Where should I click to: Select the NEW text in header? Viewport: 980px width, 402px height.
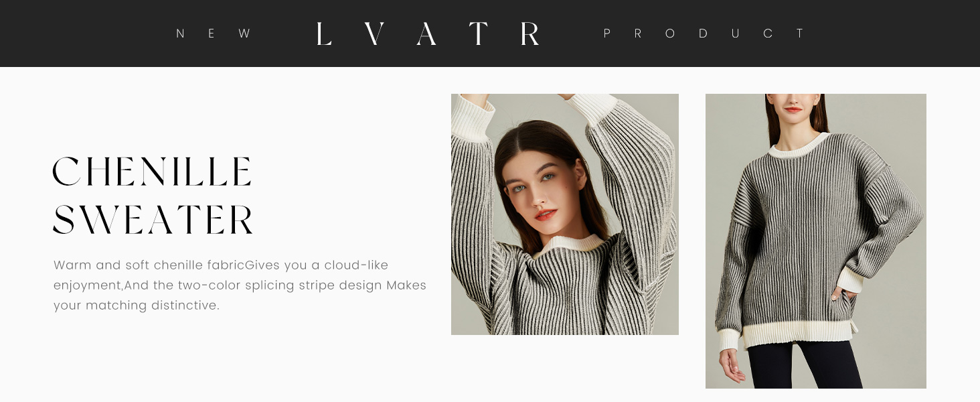pyautogui.click(x=213, y=33)
